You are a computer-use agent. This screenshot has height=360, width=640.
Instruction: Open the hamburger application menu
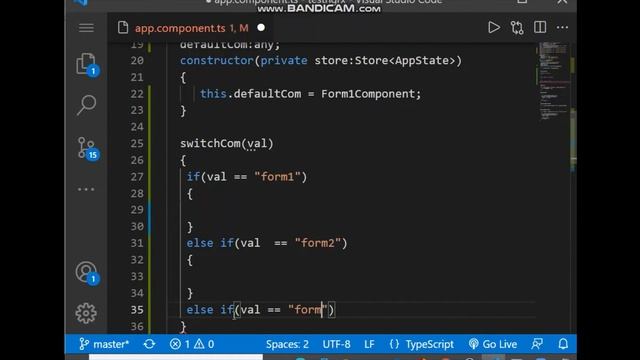point(86,28)
